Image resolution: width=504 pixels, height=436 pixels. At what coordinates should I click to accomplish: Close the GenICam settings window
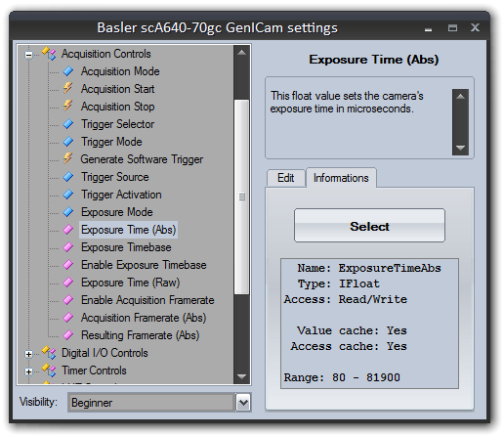tap(475, 27)
